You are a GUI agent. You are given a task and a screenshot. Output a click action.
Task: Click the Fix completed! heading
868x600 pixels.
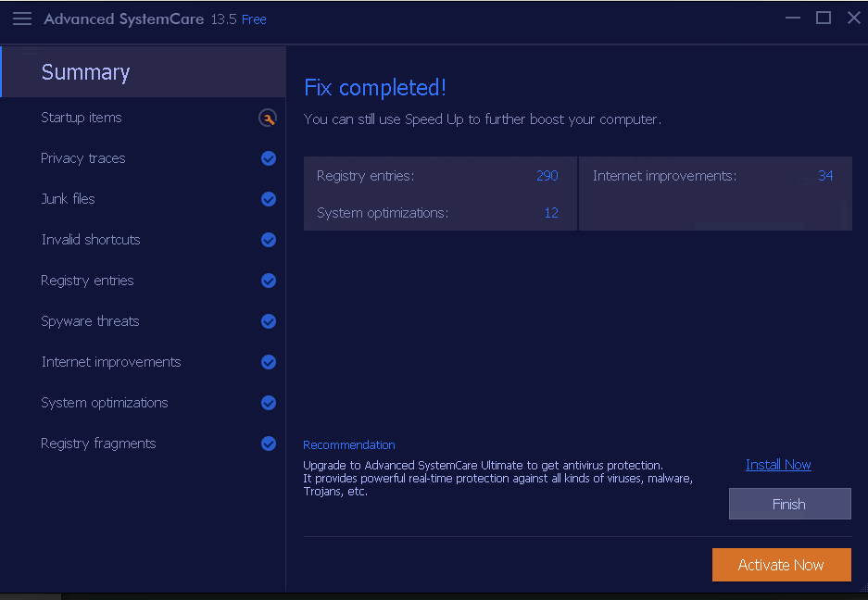[x=375, y=87]
